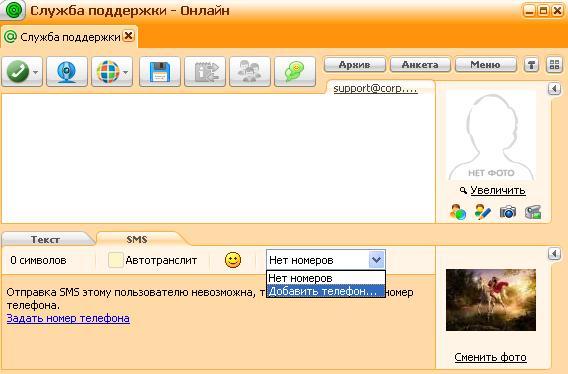Click the floppy disk save icon

(x=160, y=71)
